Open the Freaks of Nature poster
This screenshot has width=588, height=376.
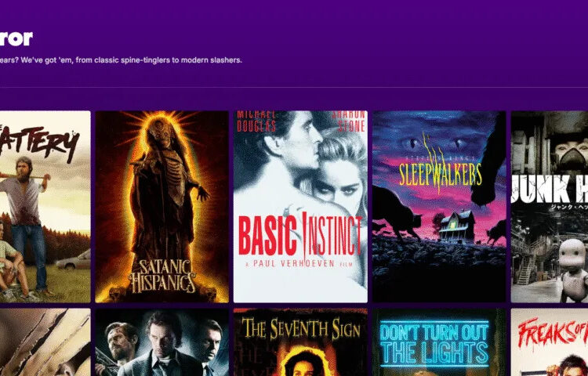click(550, 342)
